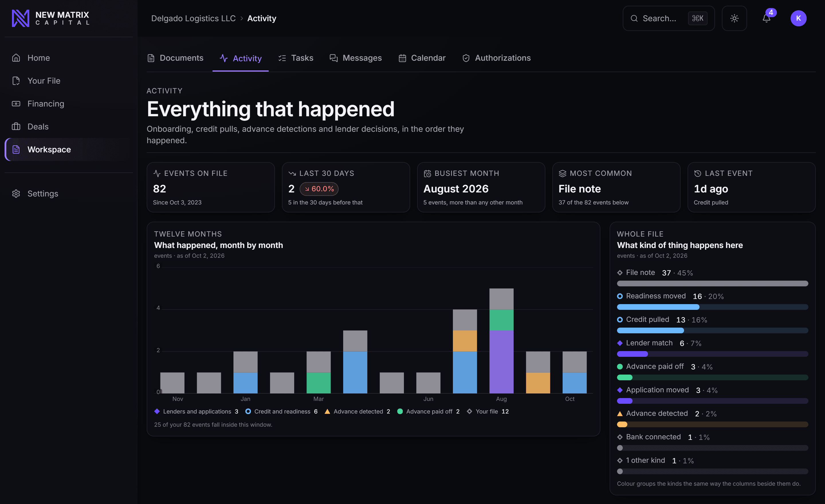
Task: Toggle Your file legend item
Action: pos(488,411)
